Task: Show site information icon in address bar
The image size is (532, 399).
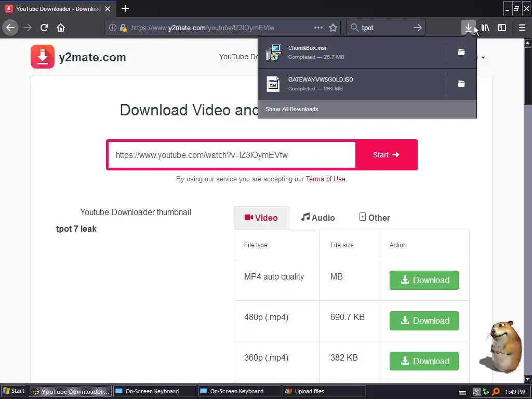Action: pyautogui.click(x=113, y=28)
